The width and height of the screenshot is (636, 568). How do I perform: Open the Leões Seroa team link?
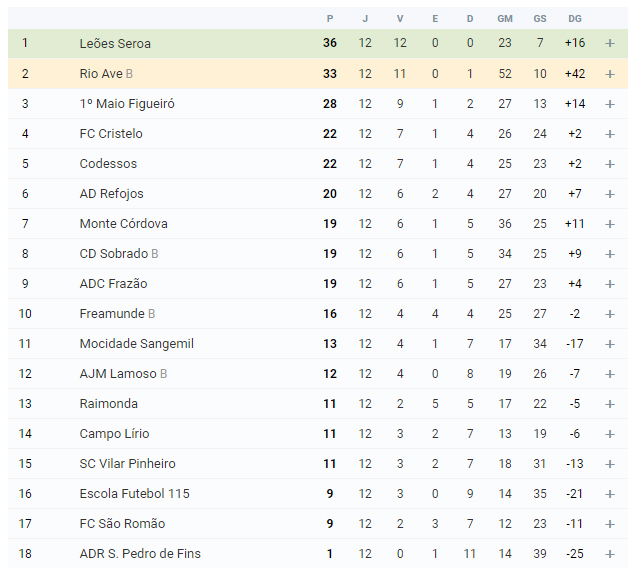pos(115,43)
